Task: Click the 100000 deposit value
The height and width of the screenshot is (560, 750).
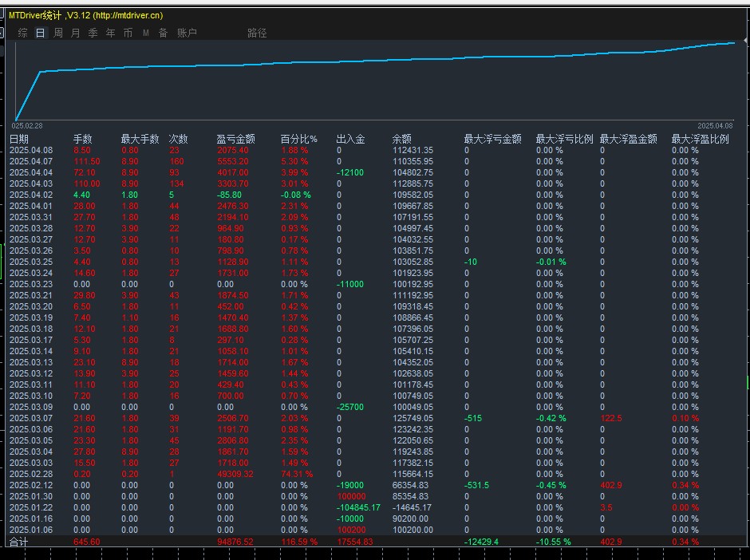Action: click(351, 496)
